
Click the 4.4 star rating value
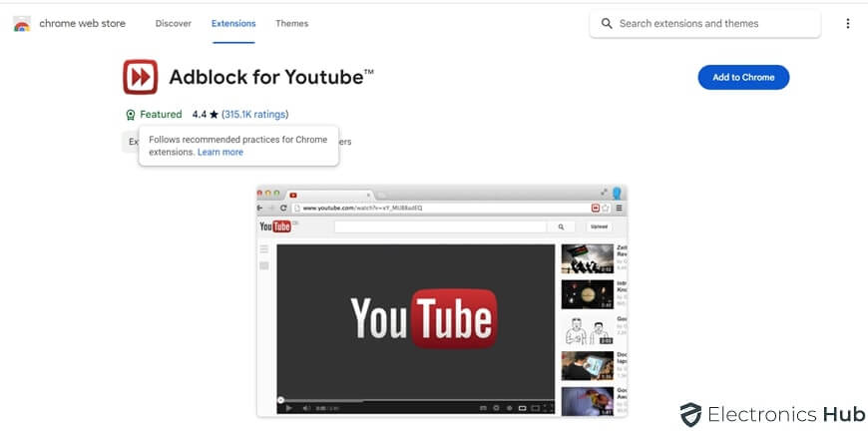click(x=206, y=115)
